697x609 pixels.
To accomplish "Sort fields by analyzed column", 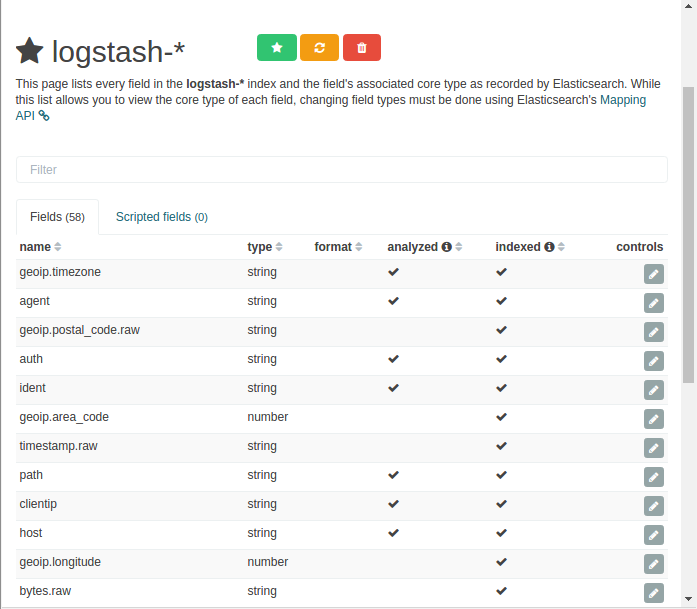I will [458, 247].
